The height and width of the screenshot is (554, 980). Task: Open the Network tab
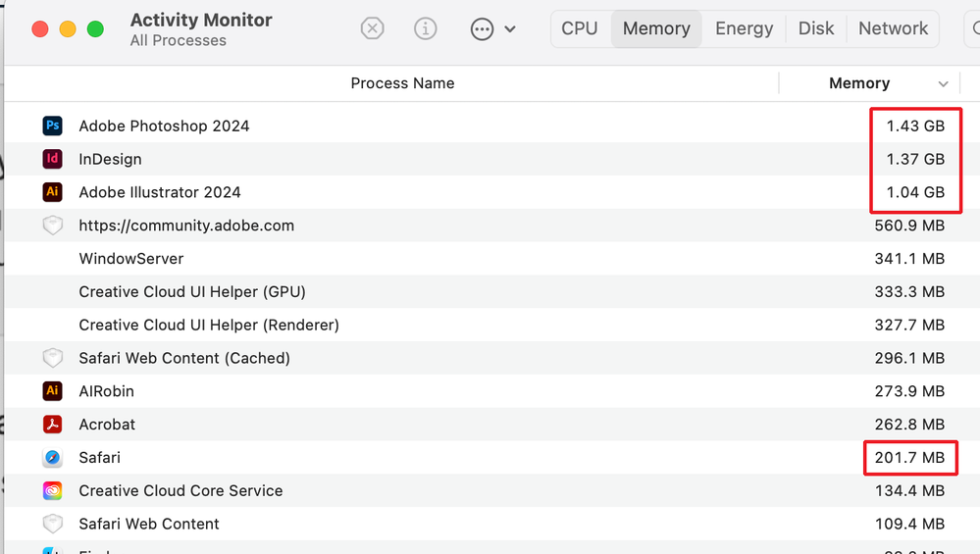tap(893, 28)
